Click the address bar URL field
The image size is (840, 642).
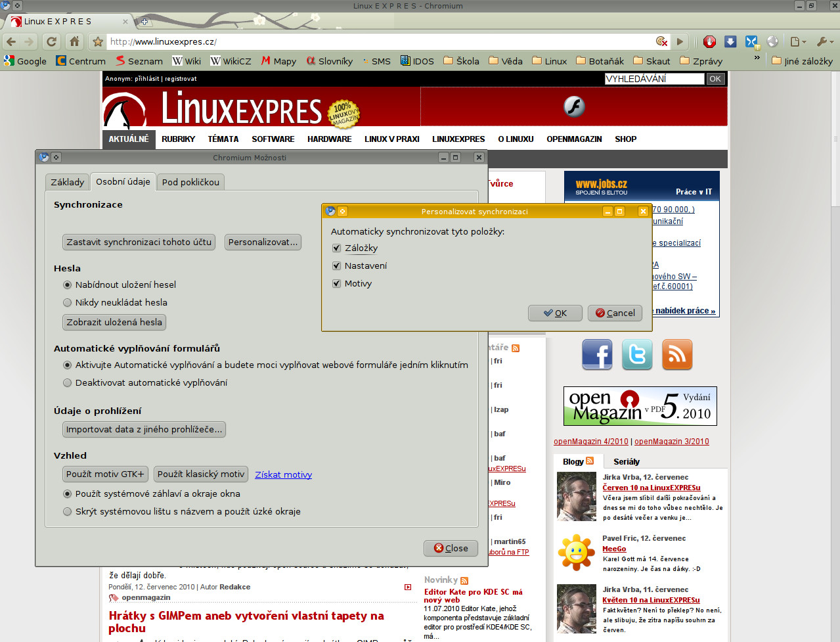(381, 41)
